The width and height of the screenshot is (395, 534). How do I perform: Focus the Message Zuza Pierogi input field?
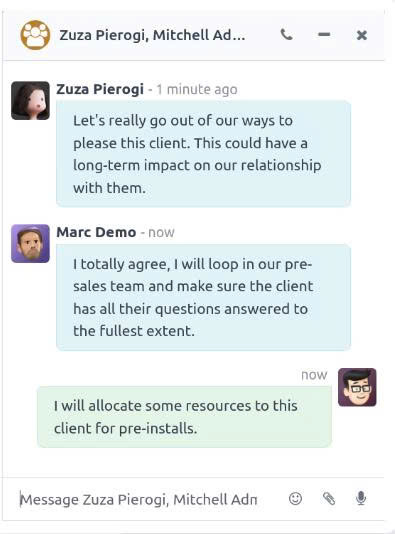click(x=146, y=499)
